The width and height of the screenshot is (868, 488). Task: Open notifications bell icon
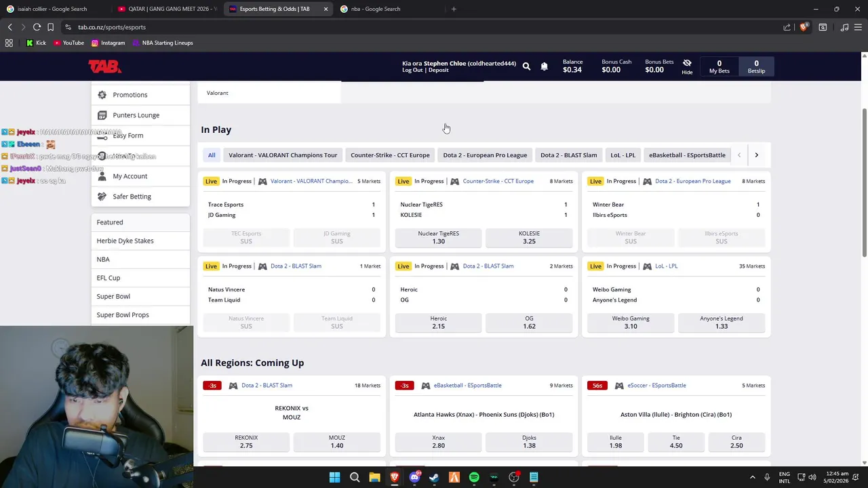tap(544, 66)
